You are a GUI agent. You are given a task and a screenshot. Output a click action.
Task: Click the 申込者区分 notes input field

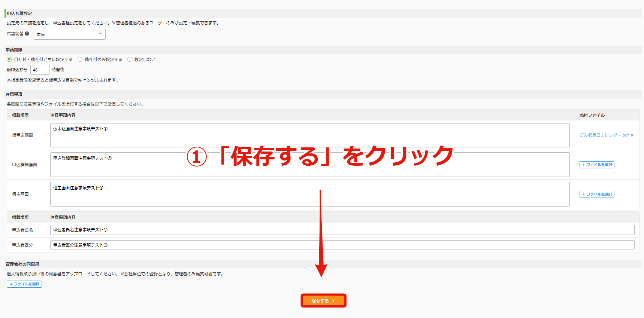click(x=342, y=245)
